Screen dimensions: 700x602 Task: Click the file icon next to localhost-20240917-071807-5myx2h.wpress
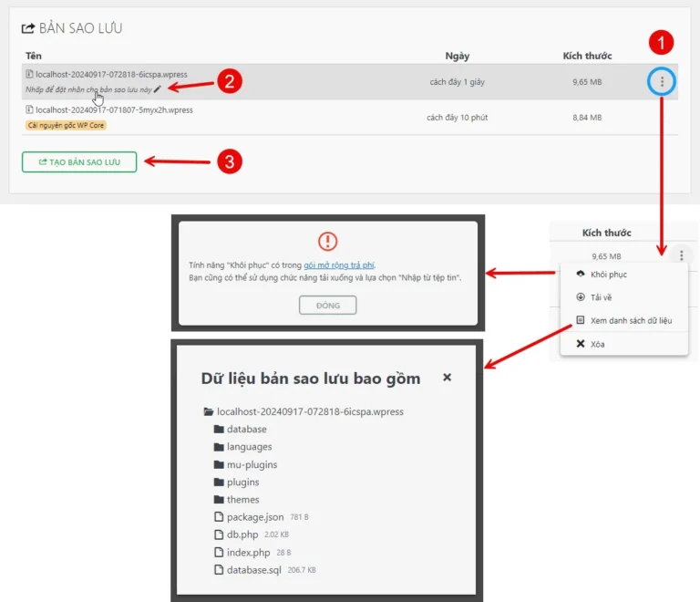(x=29, y=109)
